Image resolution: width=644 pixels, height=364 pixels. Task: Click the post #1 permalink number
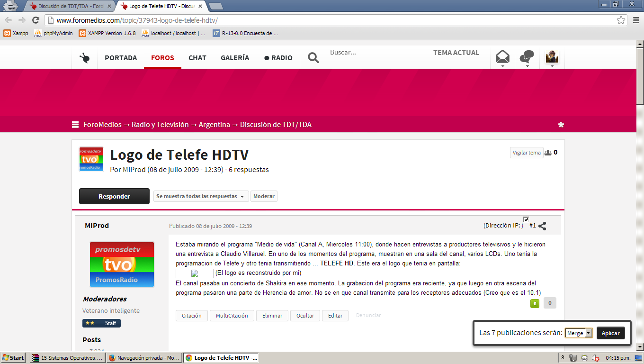point(533,226)
